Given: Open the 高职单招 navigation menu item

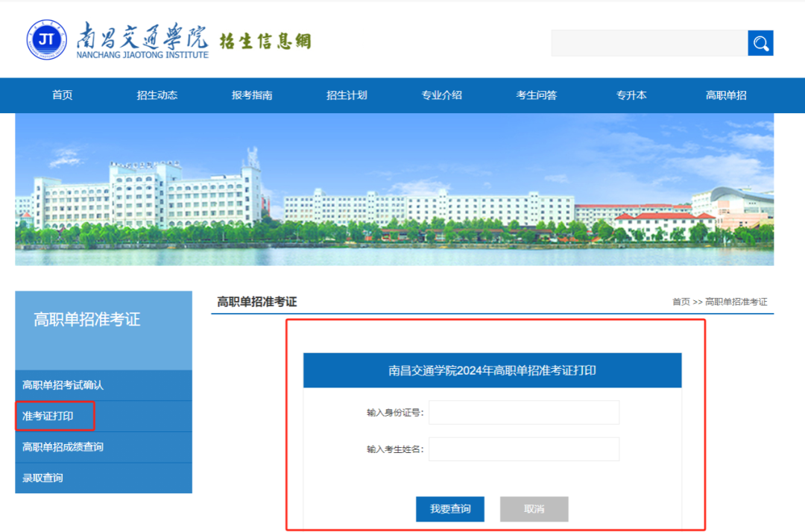Looking at the screenshot, I should pos(726,95).
